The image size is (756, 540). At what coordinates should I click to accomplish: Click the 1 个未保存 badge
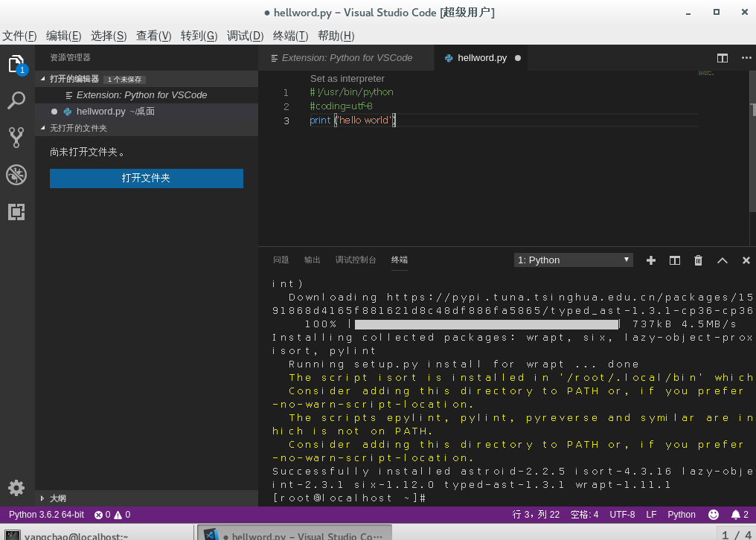[x=124, y=80]
